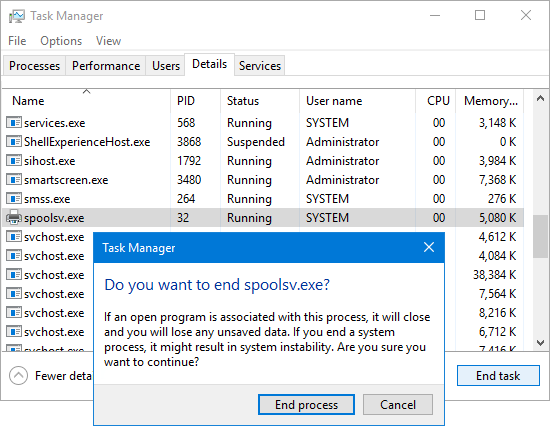Click the smartscreen.exe process icon

14,179
